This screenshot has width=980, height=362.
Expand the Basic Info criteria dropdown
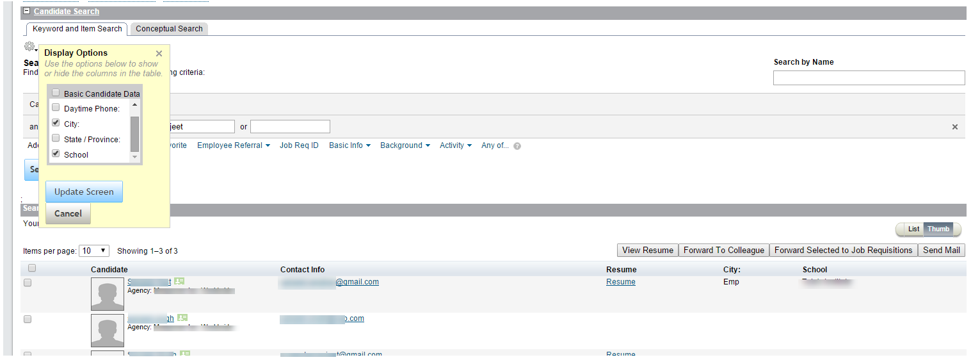click(349, 145)
